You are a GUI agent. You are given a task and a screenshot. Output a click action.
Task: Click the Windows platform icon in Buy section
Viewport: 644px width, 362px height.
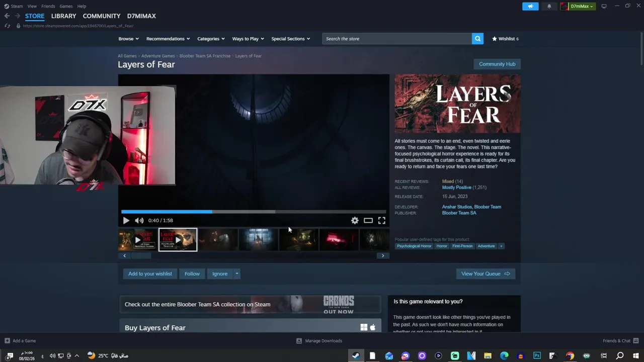click(364, 327)
